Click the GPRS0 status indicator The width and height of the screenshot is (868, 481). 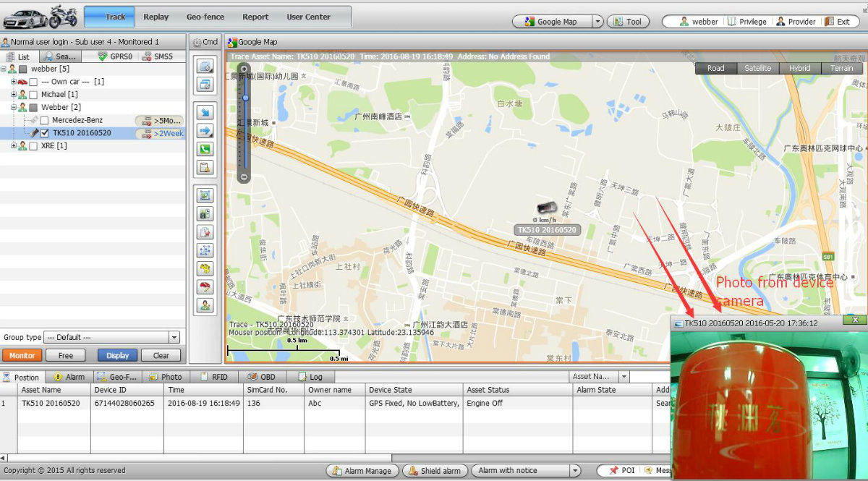(116, 56)
